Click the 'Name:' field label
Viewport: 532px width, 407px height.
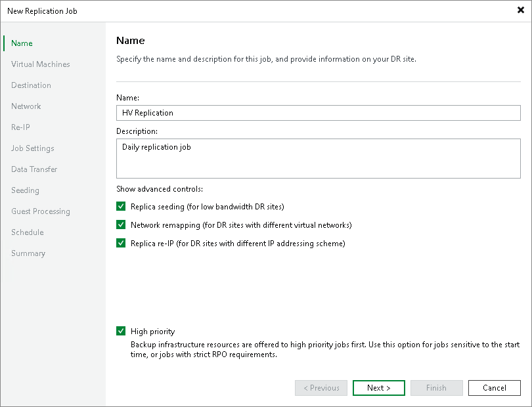pyautogui.click(x=127, y=98)
